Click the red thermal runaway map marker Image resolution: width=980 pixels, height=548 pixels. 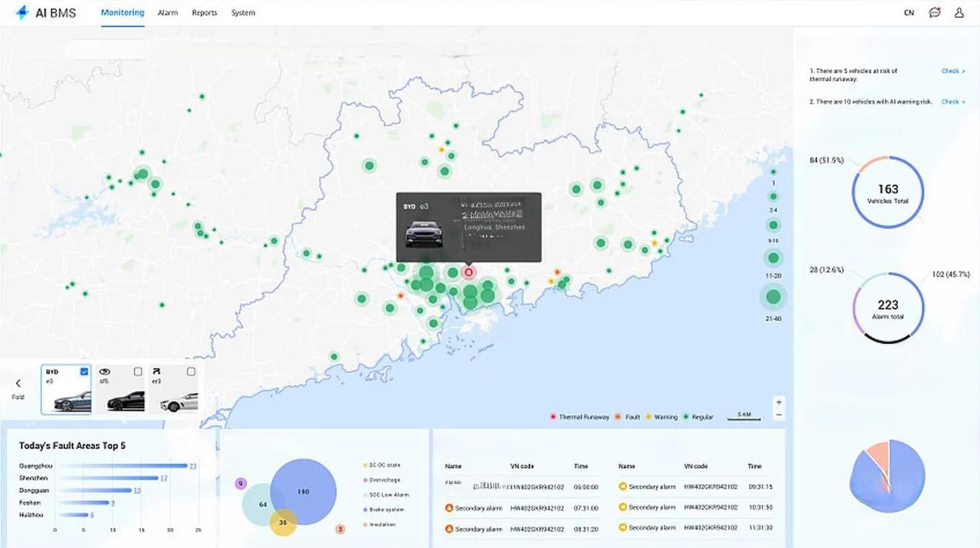(x=469, y=273)
